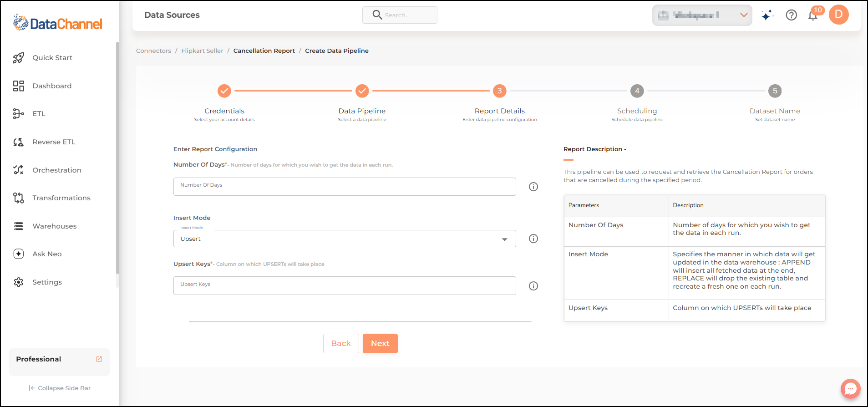868x407 pixels.
Task: Click info icon beside Upsert Keys
Action: [533, 286]
